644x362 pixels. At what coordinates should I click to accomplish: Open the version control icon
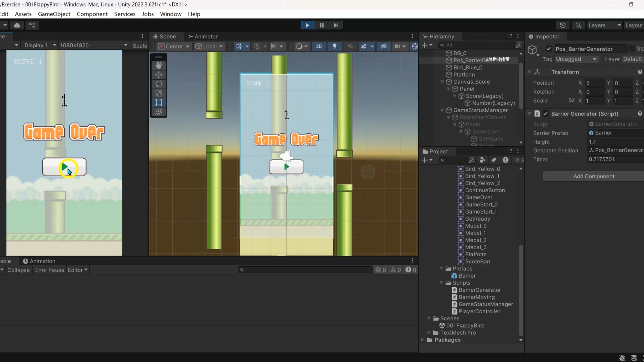(32, 25)
